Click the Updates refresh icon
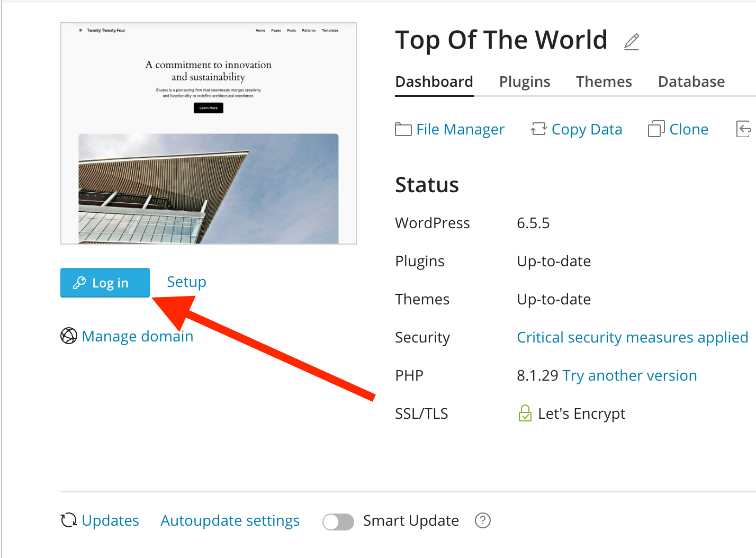 (69, 520)
